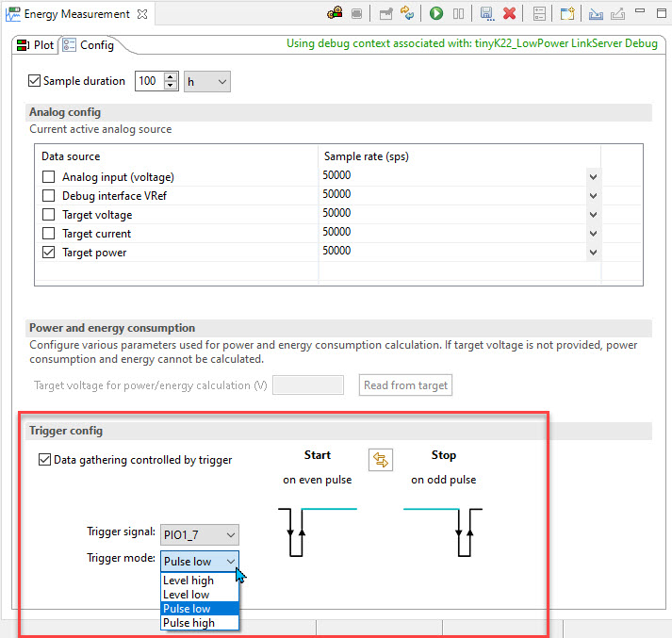Click the green Start measurement play icon
This screenshot has width=672, height=638.
(x=436, y=13)
